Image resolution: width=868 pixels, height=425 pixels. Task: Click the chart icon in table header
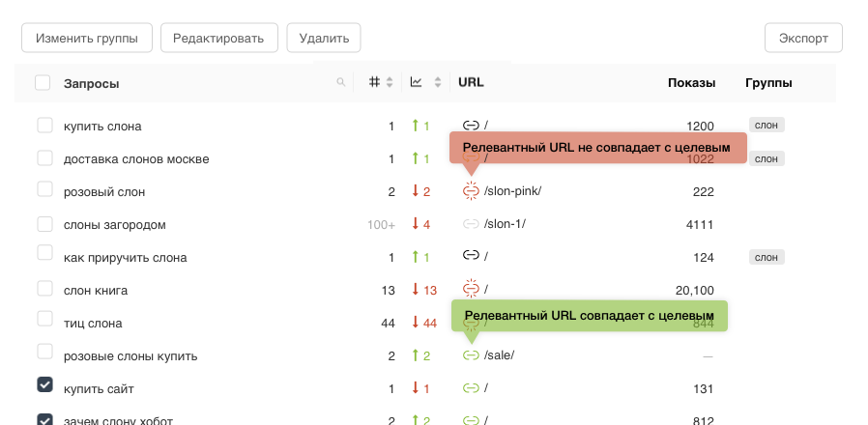click(x=416, y=82)
